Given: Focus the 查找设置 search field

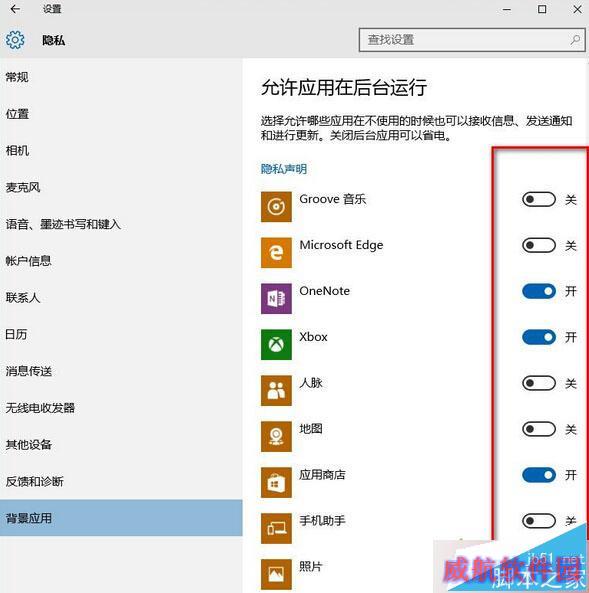Looking at the screenshot, I should 472,40.
